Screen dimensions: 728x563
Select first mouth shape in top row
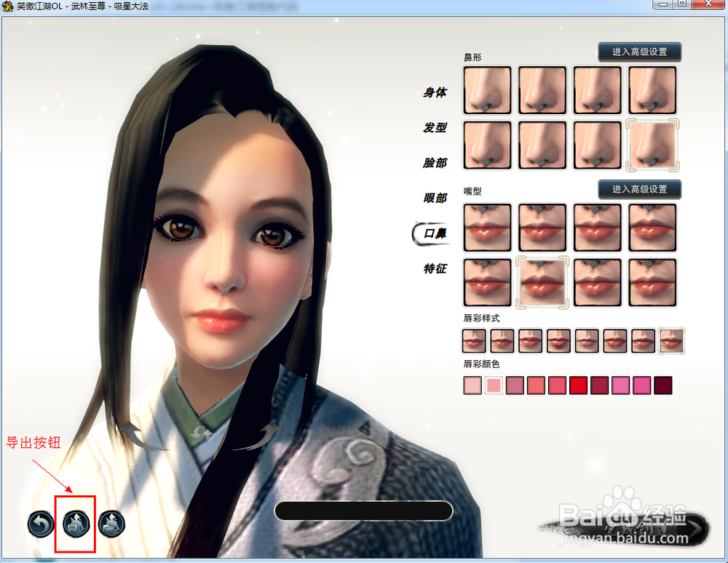tap(487, 227)
